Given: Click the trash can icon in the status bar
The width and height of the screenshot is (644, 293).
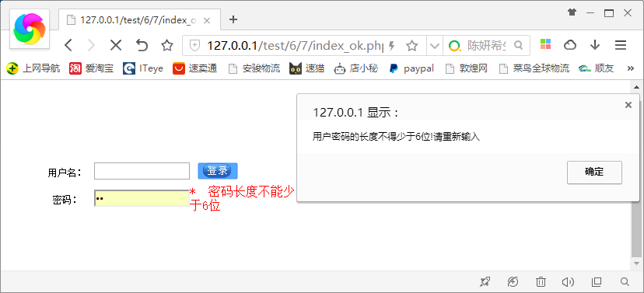Looking at the screenshot, I should pyautogui.click(x=541, y=281).
